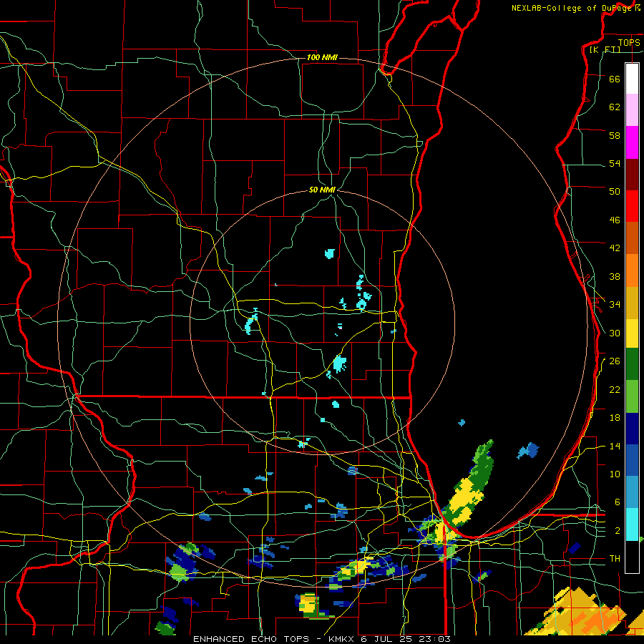Click the navy blue legend swatch
Viewport: 644px width, 644px height.
pos(632,429)
